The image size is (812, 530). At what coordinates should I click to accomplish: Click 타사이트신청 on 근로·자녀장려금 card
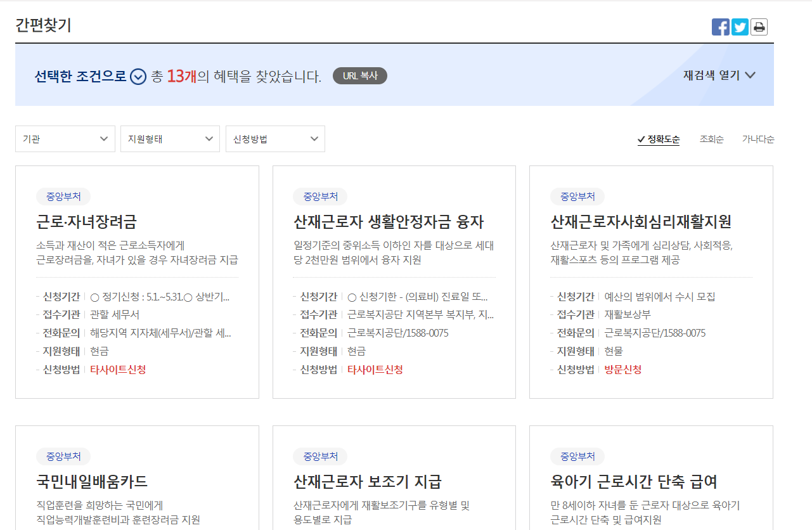point(118,370)
